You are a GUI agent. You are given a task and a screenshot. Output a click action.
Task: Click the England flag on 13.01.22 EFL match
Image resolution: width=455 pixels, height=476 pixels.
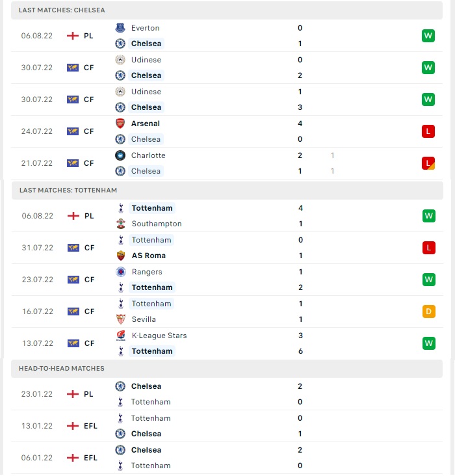pos(73,426)
